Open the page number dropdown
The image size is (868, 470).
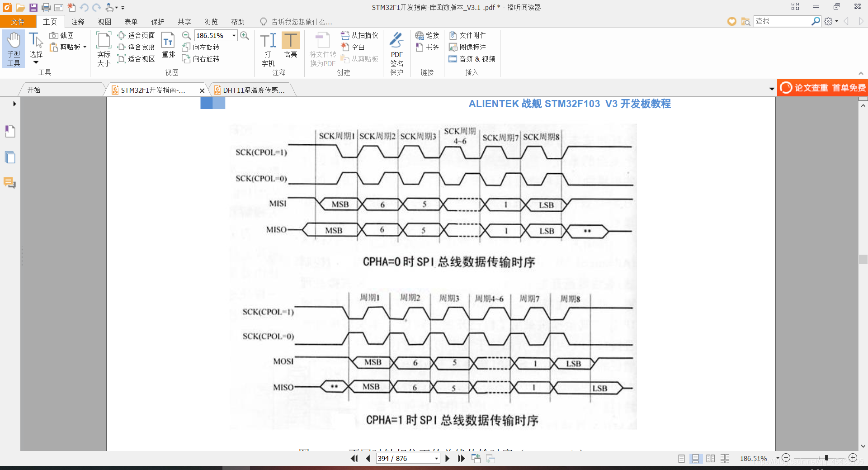436,458
